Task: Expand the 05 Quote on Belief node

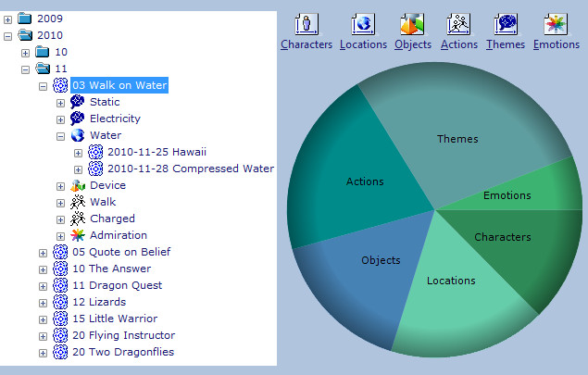Action: (44, 253)
